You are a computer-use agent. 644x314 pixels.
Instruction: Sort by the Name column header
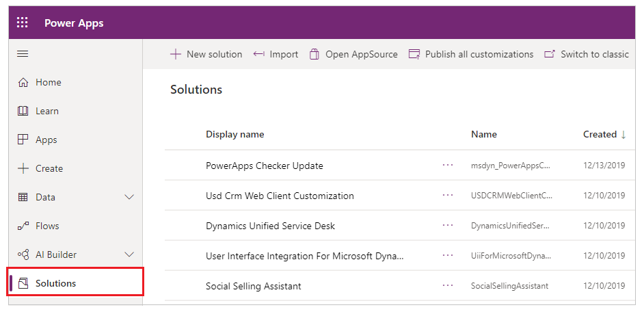coord(484,134)
